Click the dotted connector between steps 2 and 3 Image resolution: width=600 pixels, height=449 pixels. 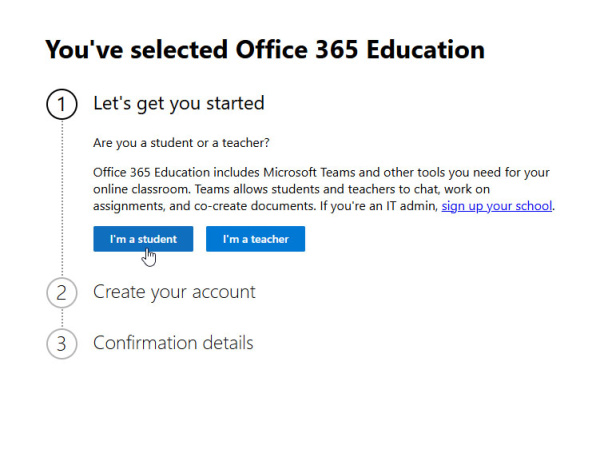61,318
